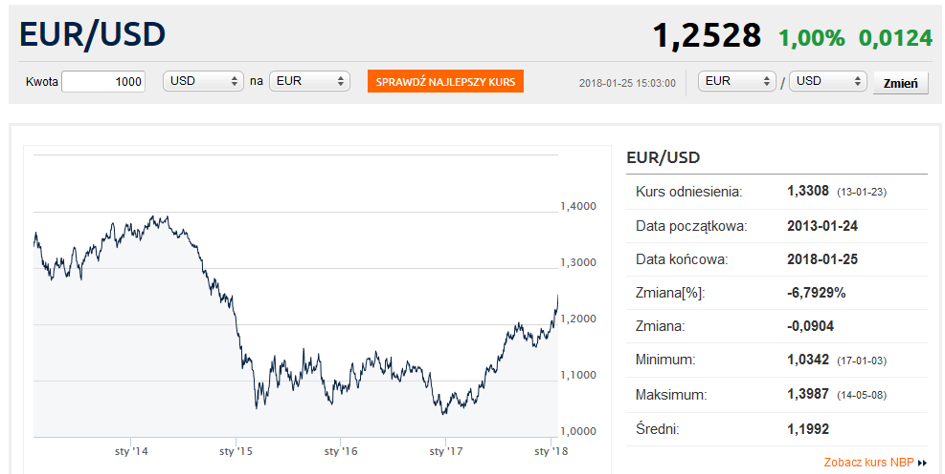The height and width of the screenshot is (474, 945).
Task: Expand the EUR target currency dropdown after 'na'
Action: click(309, 81)
